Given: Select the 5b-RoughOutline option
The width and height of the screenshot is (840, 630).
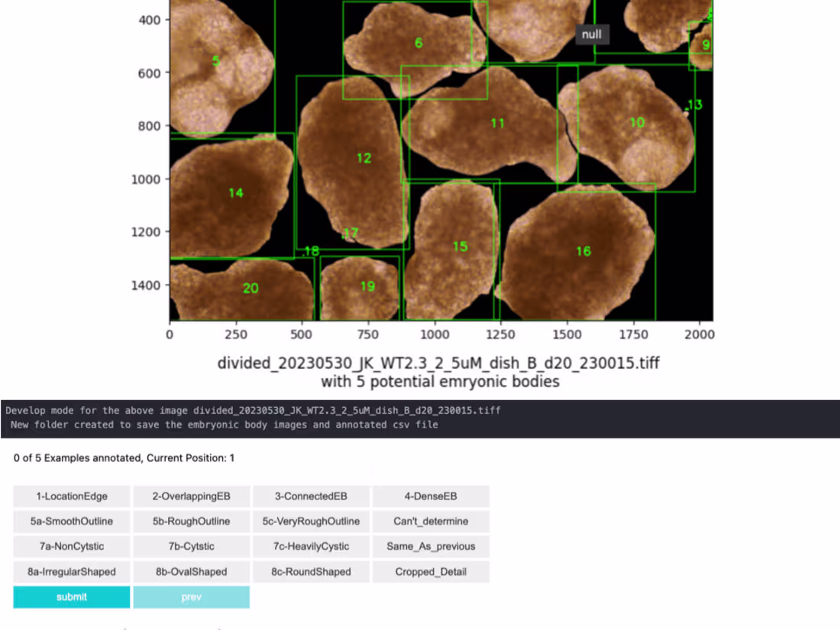Looking at the screenshot, I should (191, 522).
